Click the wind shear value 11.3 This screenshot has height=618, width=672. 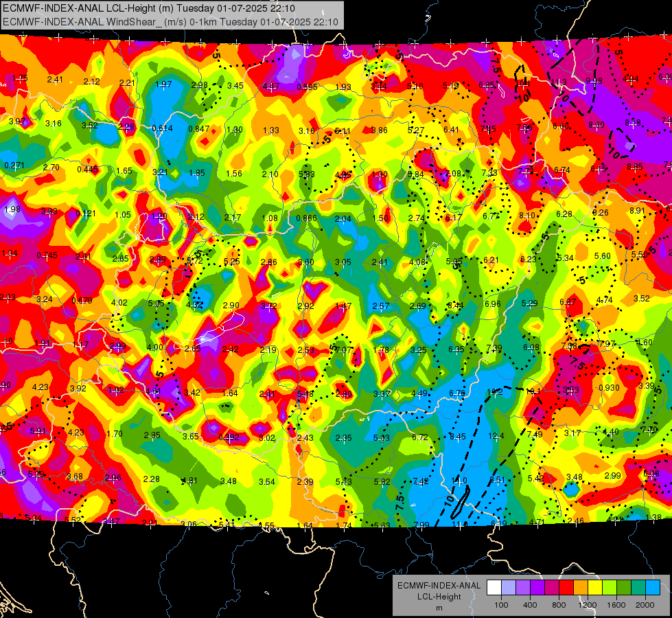[559, 82]
